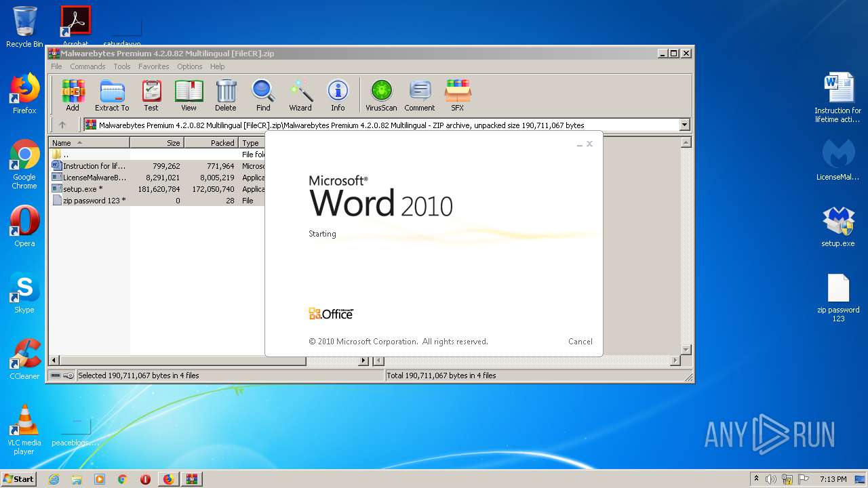Select 'setup.exe *' file row
This screenshot has height=488, width=868.
(x=157, y=189)
